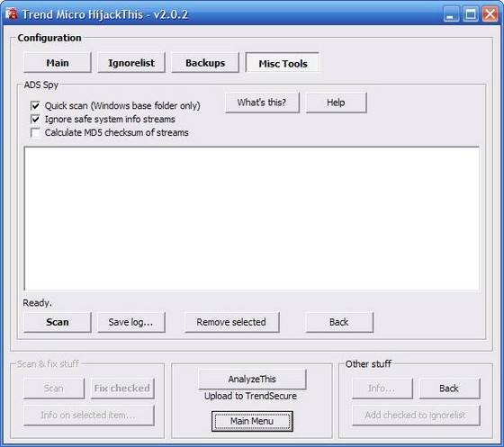Toggle Ignore safe system info streams
This screenshot has height=447, width=504.
pyautogui.click(x=35, y=119)
